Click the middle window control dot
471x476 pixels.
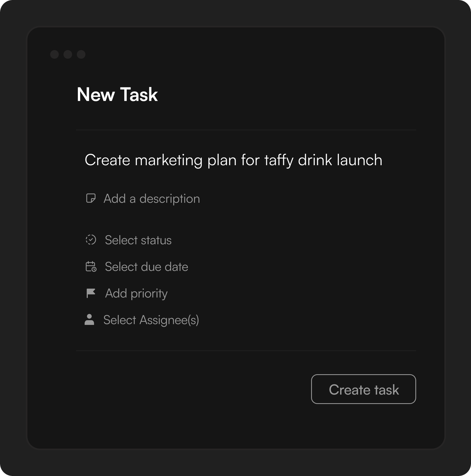(x=68, y=55)
